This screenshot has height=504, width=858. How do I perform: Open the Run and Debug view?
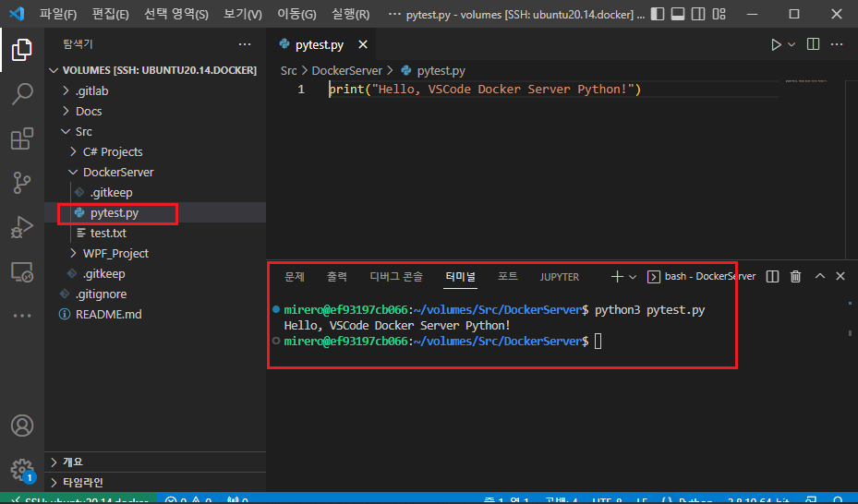pos(22,227)
